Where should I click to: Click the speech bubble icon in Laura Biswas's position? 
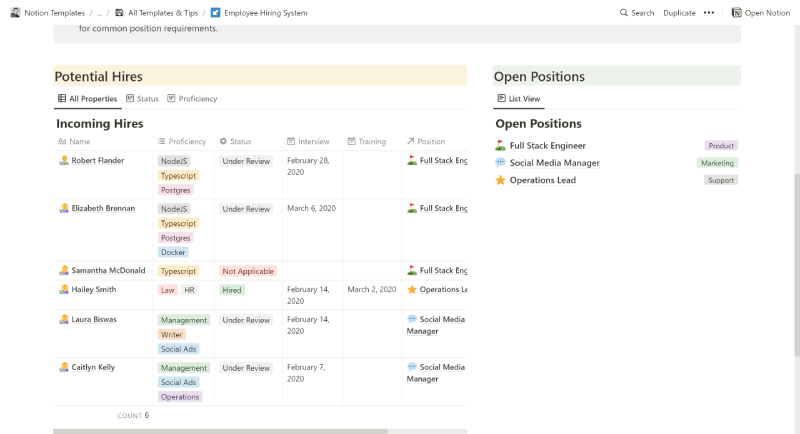click(412, 319)
